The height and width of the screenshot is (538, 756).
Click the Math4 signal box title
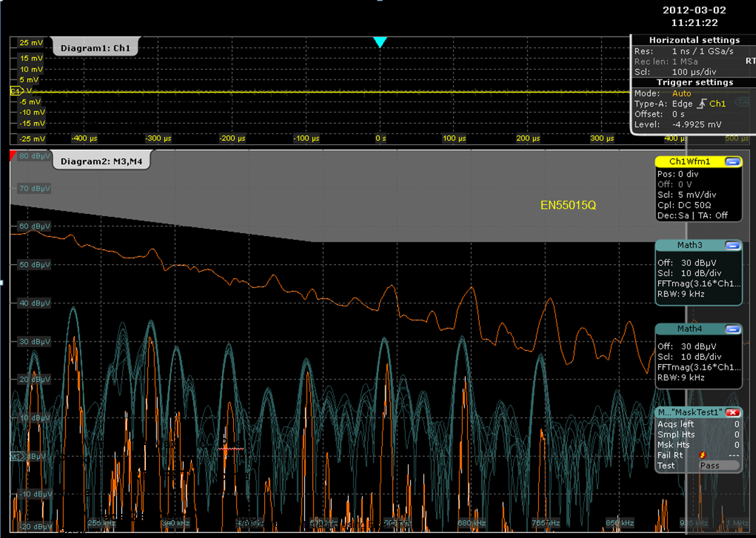689,329
